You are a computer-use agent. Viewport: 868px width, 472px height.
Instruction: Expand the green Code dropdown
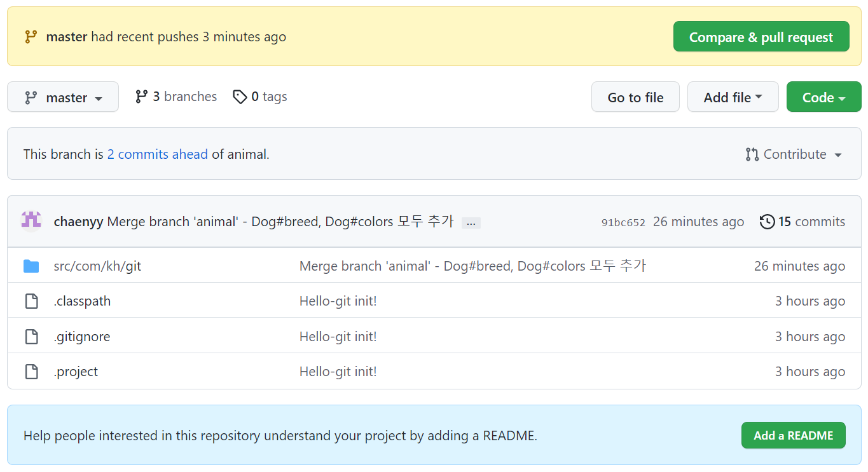tap(823, 97)
